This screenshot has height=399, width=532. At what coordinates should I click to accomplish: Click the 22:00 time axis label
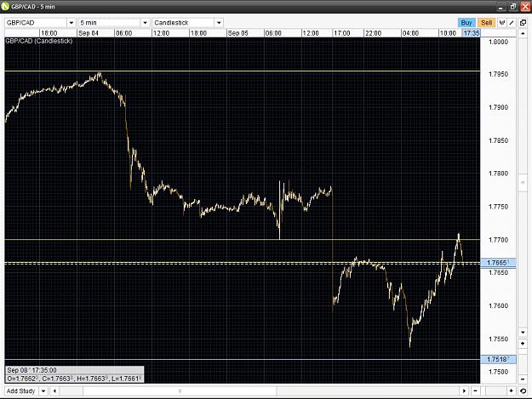point(373,33)
